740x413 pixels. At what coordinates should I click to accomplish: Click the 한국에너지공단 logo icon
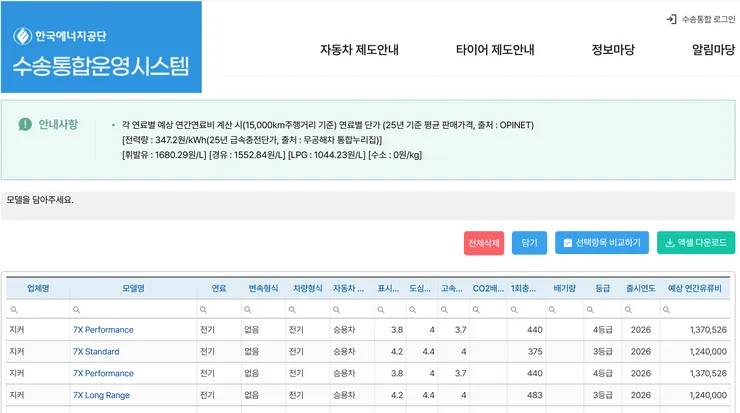click(x=22, y=36)
